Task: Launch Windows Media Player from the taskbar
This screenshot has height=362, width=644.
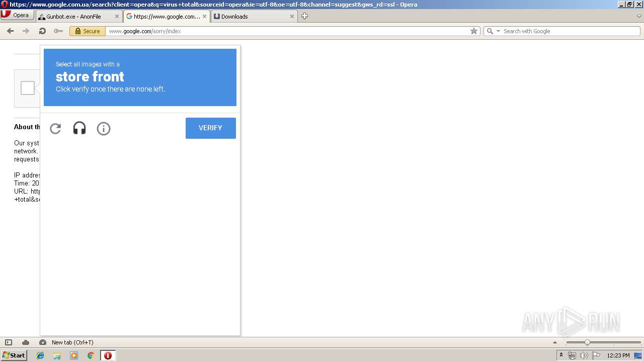Action: 74,355
